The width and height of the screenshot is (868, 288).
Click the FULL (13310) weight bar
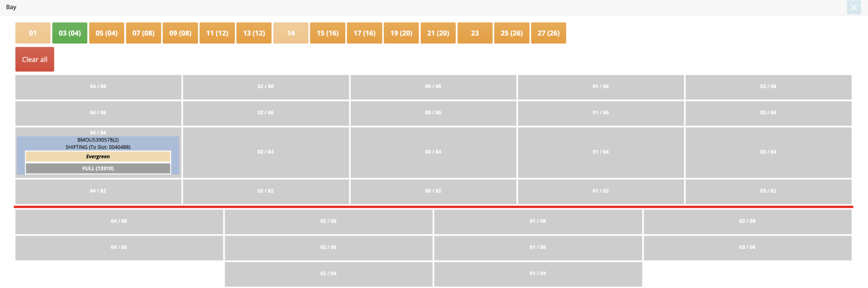[98, 168]
